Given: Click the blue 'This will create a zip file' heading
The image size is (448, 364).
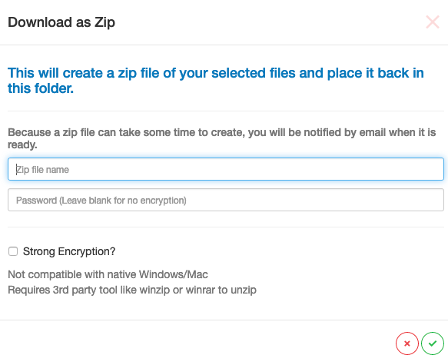Looking at the screenshot, I should click(216, 80).
